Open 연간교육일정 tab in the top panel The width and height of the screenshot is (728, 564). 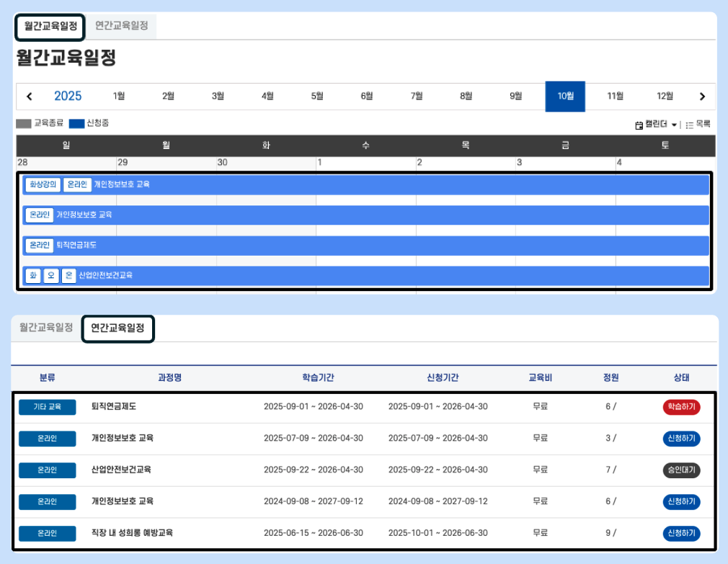[x=121, y=25]
